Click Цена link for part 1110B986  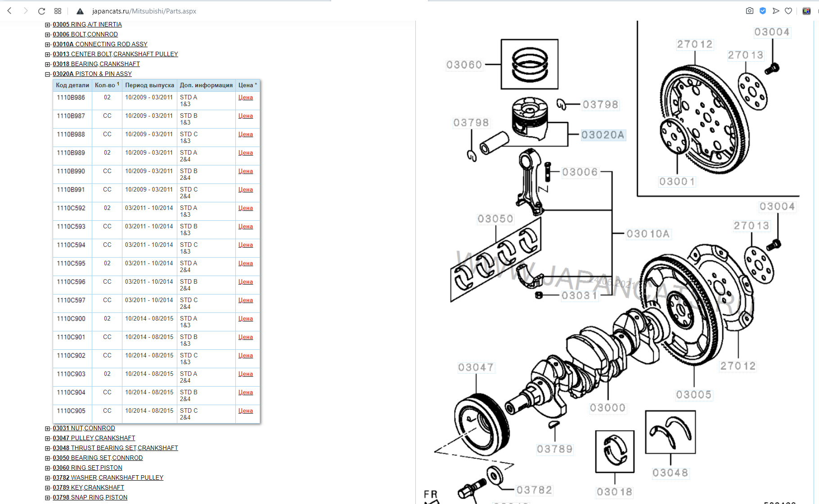[x=245, y=98]
